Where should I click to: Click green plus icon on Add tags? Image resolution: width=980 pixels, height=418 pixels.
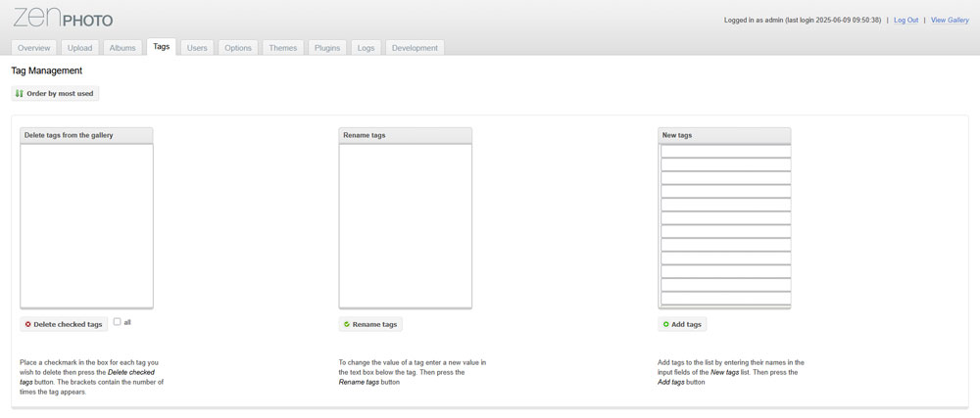coord(666,324)
